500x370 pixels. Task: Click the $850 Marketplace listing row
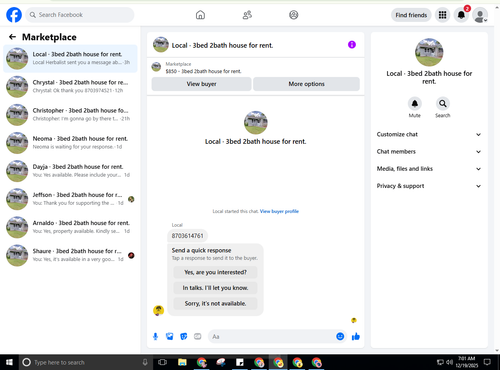256,68
